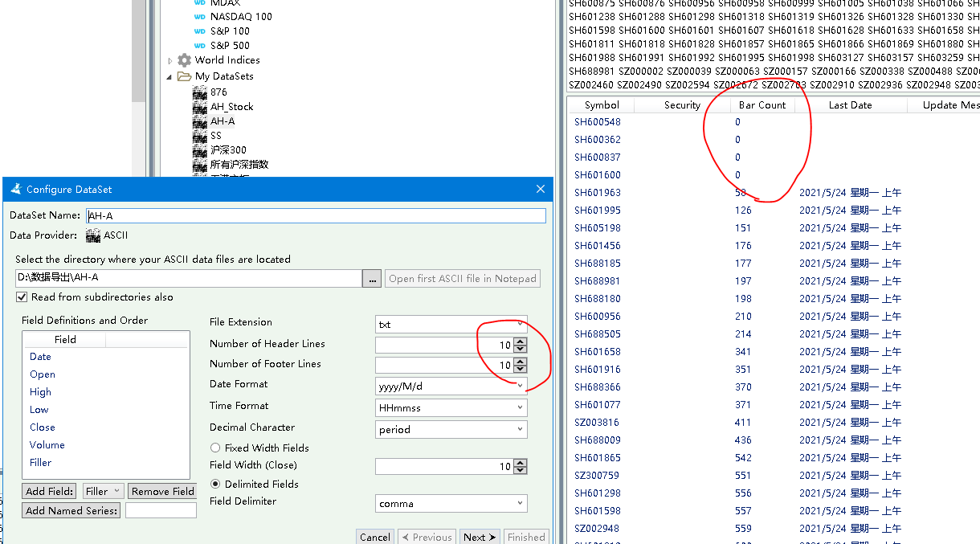This screenshot has width=980, height=544.
Task: Expand the World Indices tree node
Action: (x=169, y=61)
